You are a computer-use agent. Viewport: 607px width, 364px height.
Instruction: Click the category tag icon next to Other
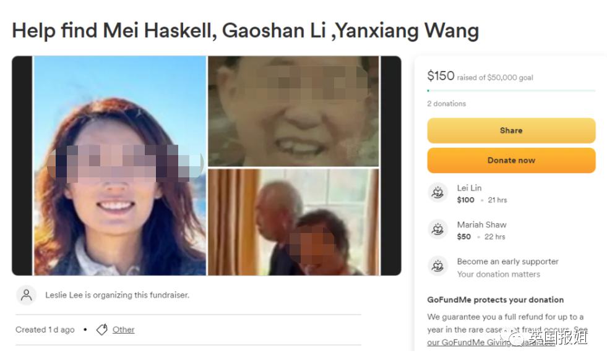[102, 329]
